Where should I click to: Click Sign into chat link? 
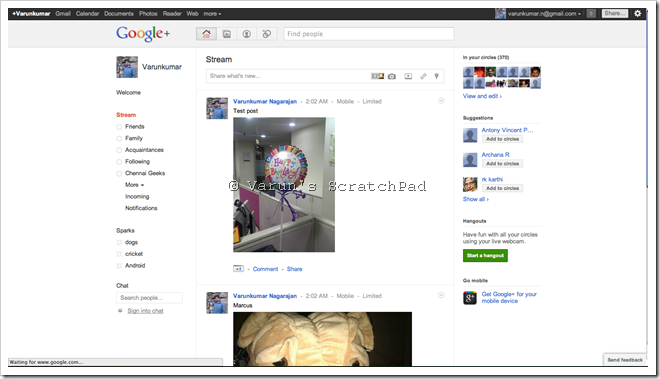145,311
